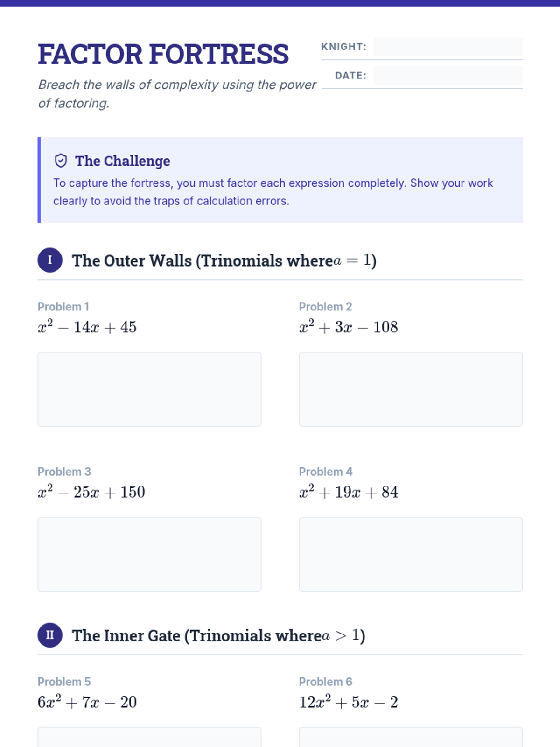Click The Challenge heading text
Viewport: 560px width, 747px height.
click(x=123, y=161)
